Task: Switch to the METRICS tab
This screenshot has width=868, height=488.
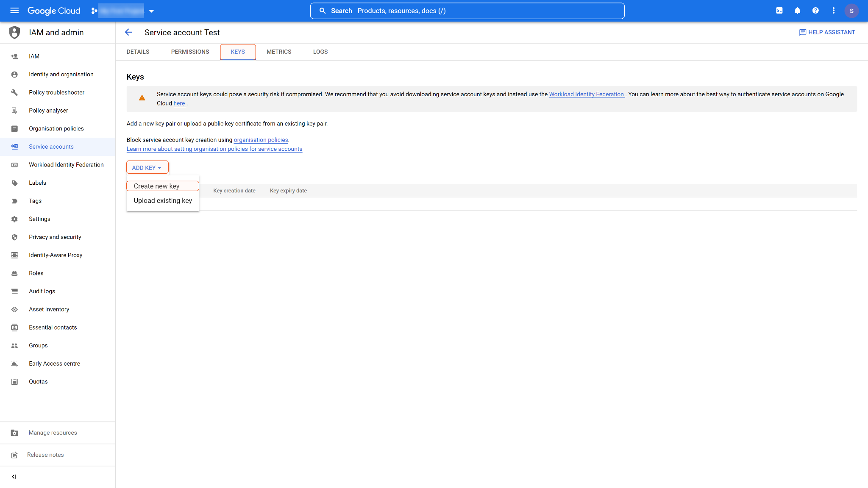Action: point(279,52)
